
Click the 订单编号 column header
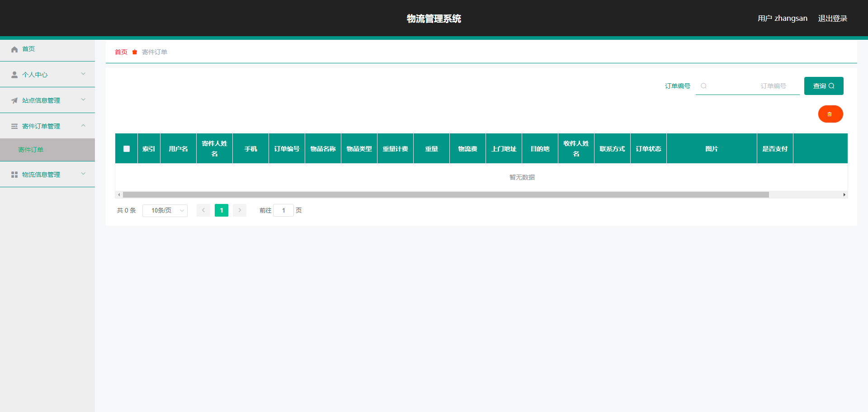pyautogui.click(x=287, y=149)
